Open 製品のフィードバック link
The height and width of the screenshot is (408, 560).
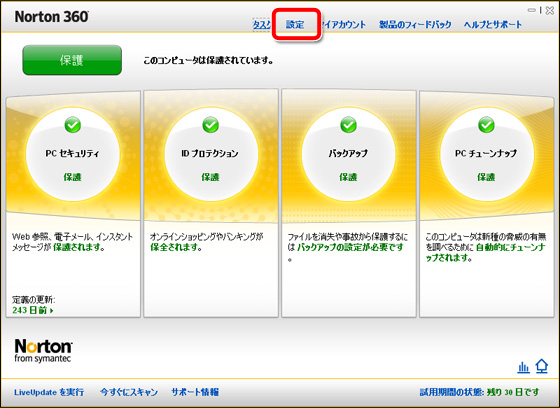coord(415,25)
